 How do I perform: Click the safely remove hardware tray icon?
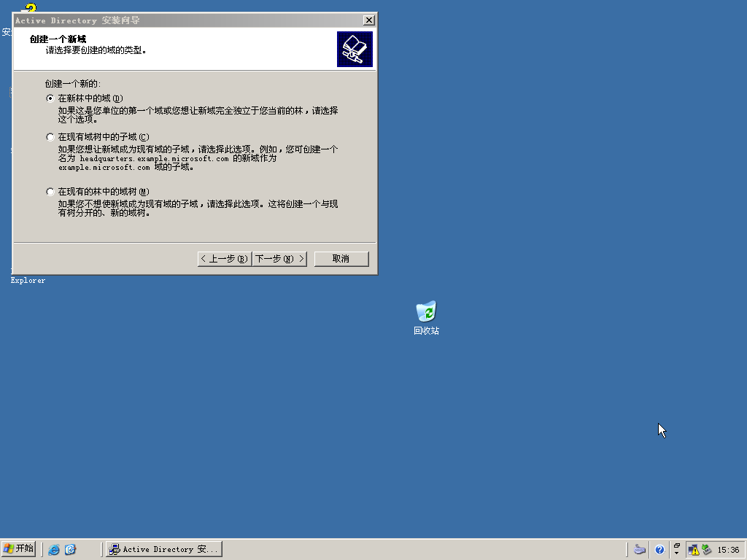coord(706,550)
